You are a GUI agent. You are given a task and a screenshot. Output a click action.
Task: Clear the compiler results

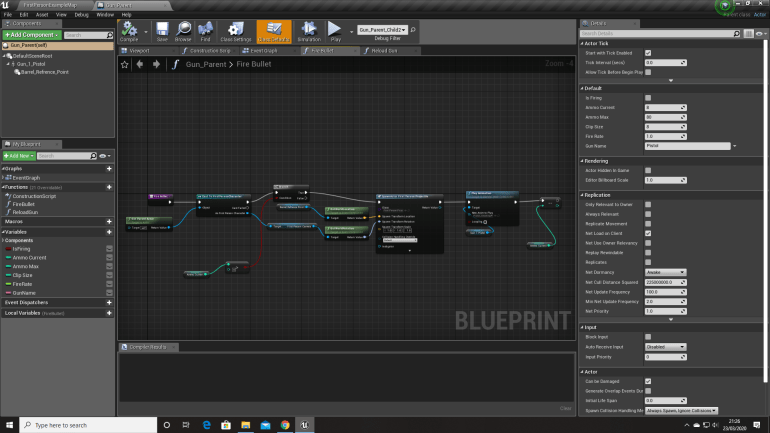[565, 408]
